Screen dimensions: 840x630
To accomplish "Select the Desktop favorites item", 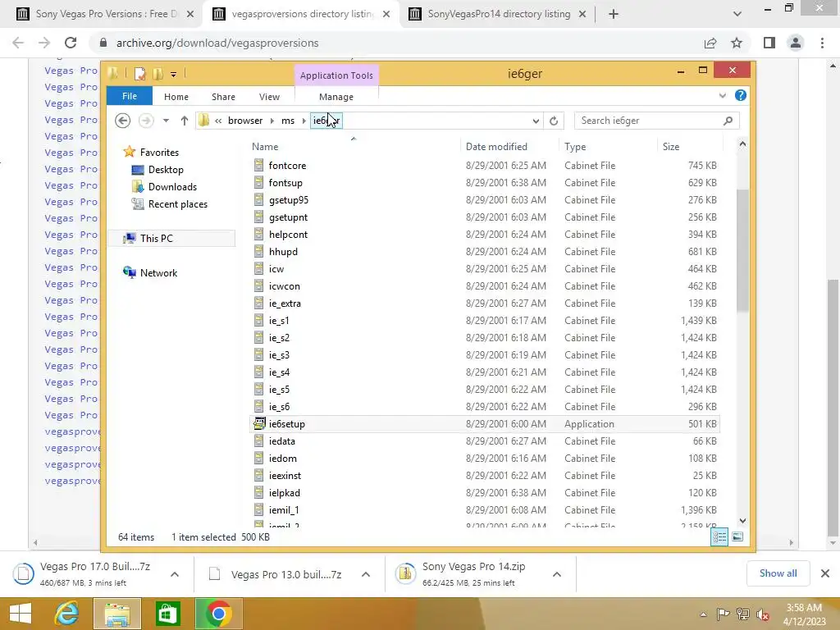I will [x=166, y=170].
